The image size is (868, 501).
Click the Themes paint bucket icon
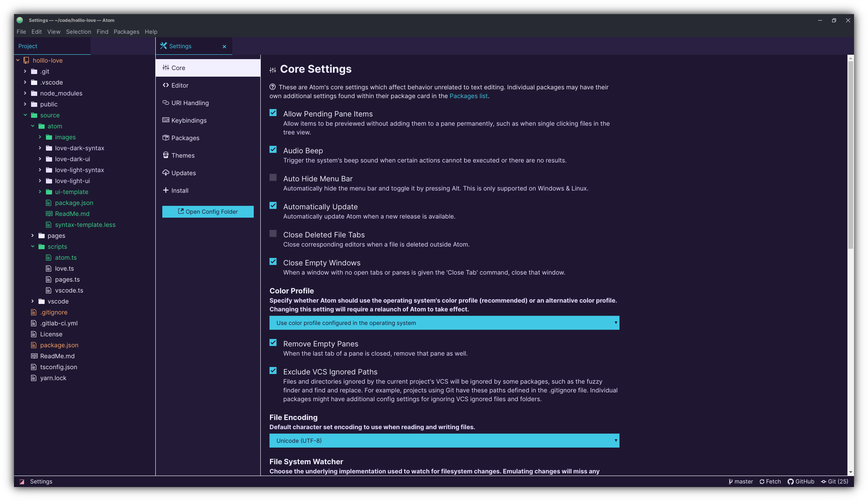coord(166,155)
